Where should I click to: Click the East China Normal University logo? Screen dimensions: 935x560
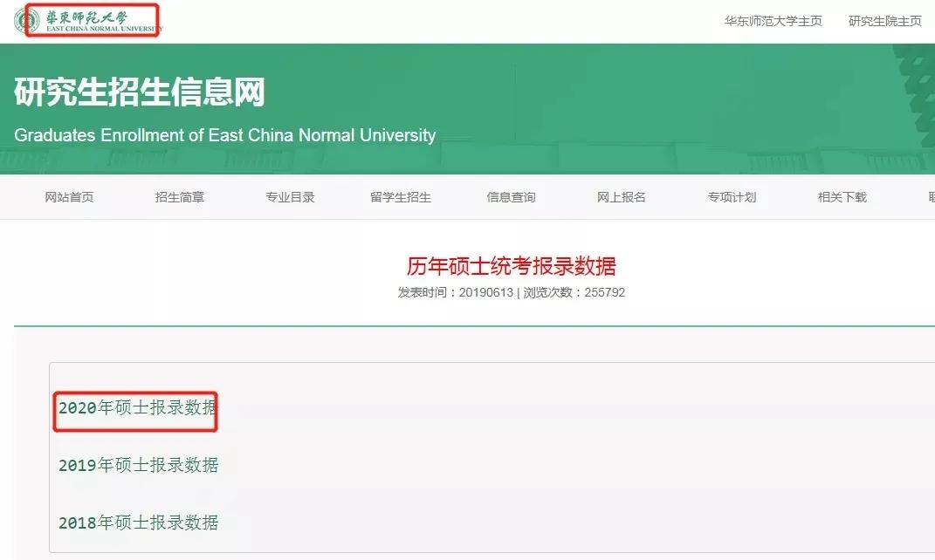click(88, 21)
